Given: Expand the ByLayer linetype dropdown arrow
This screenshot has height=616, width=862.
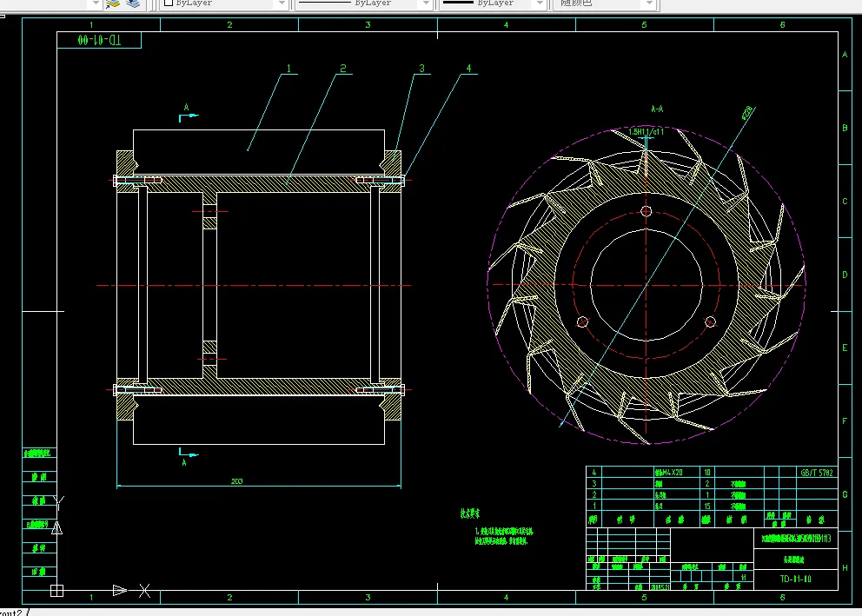Looking at the screenshot, I should click(426, 3).
